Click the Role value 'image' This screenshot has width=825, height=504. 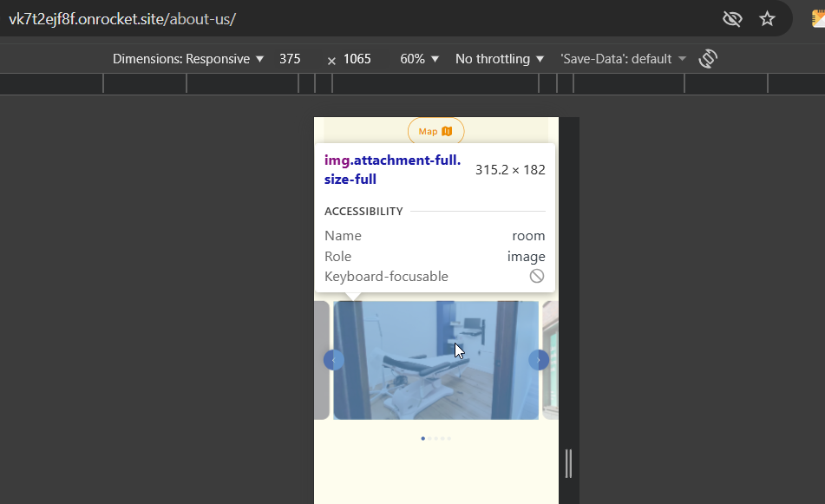coord(527,257)
